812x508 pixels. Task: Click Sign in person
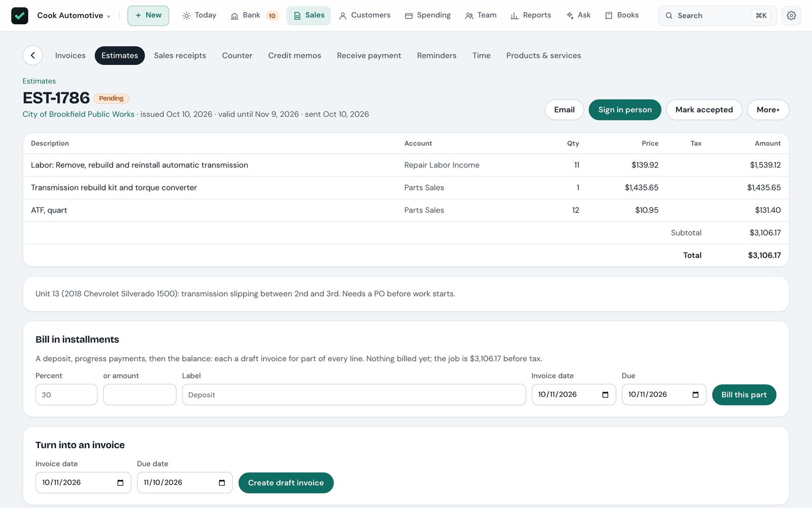[625, 110]
